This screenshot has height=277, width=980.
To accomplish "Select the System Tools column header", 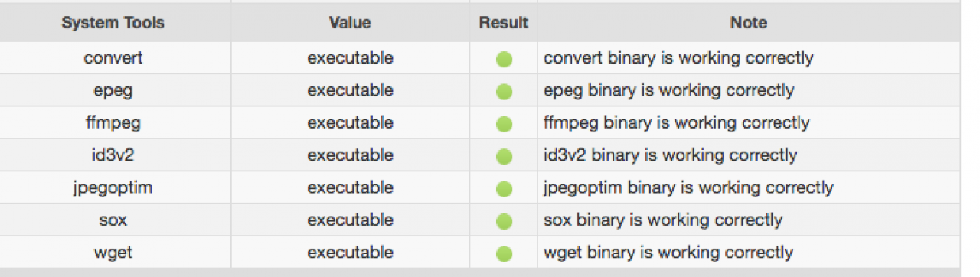I will [113, 23].
